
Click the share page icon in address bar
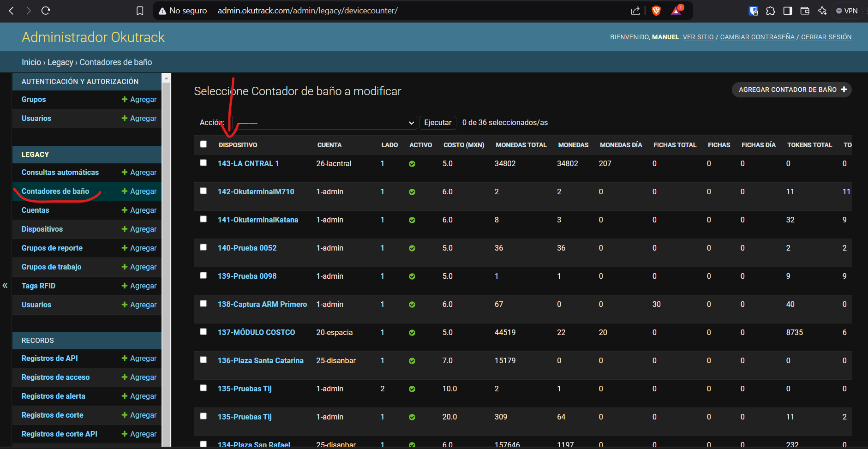[635, 11]
